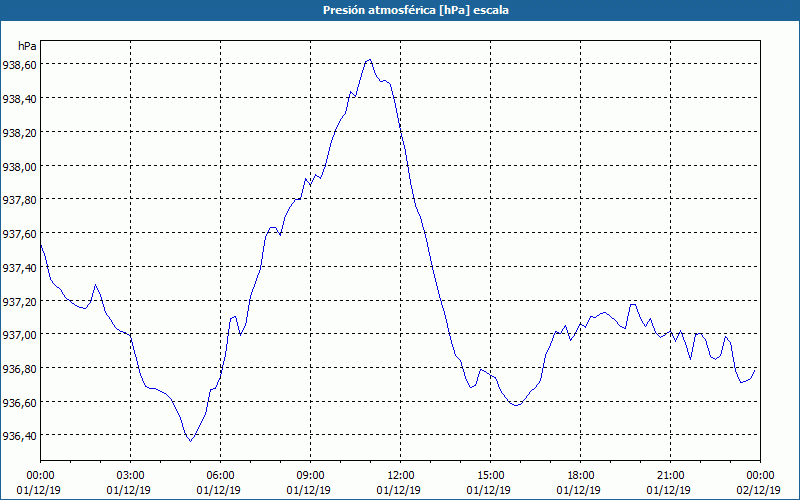Screen dimensions: 800x500
Task: Click the pressure curve minimum near 05:00
Action: tap(190, 441)
